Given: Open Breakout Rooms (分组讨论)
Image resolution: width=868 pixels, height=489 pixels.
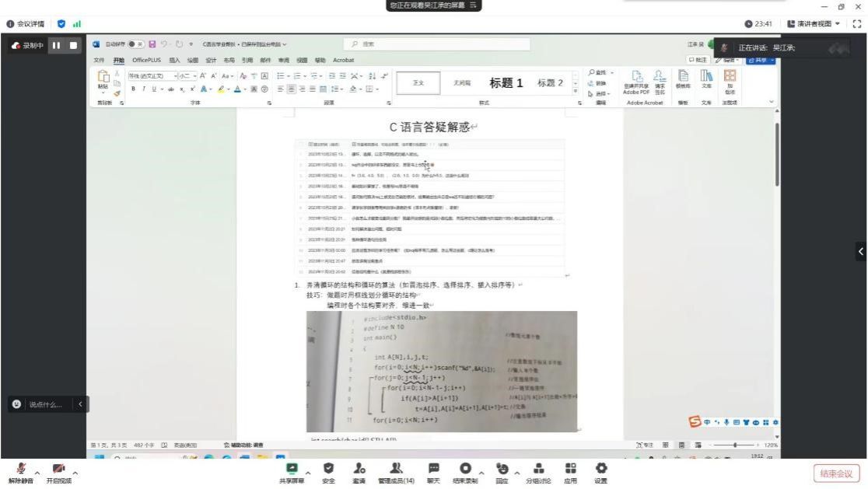Looking at the screenshot, I should coord(539,469).
